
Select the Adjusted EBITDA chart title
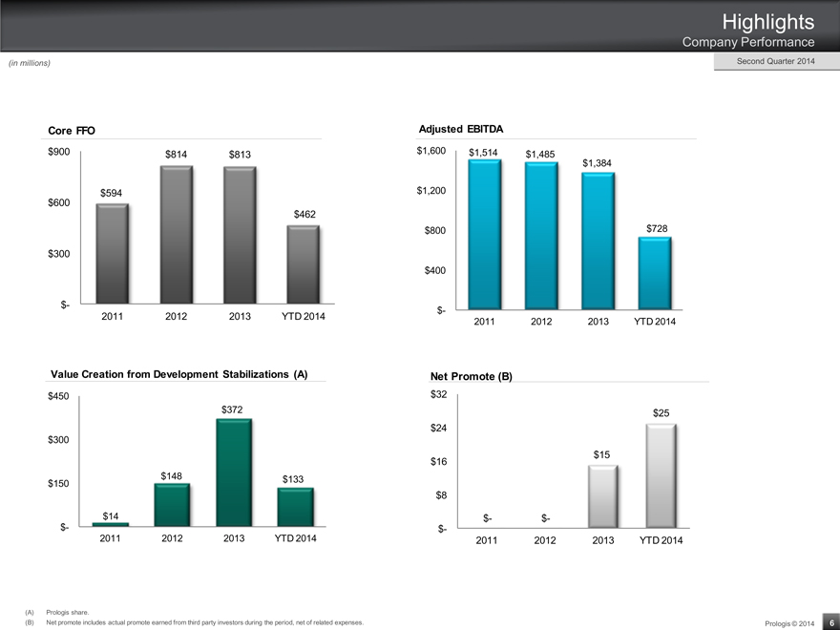coord(460,129)
